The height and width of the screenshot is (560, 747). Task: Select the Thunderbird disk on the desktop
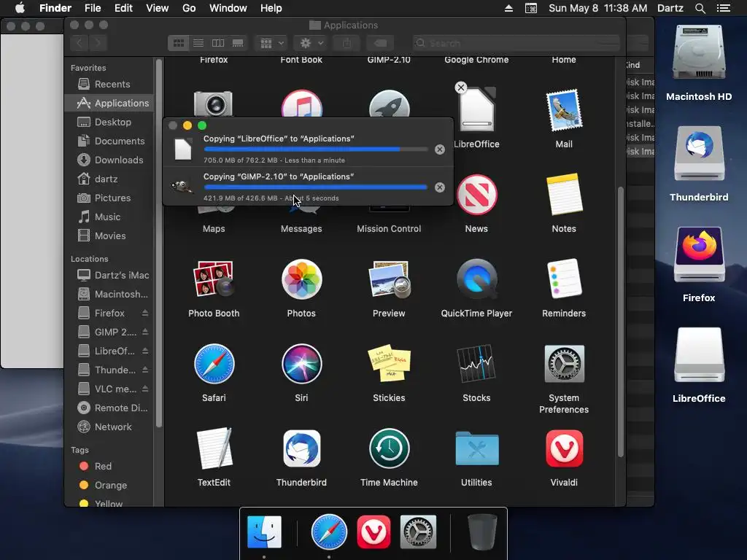(x=699, y=153)
